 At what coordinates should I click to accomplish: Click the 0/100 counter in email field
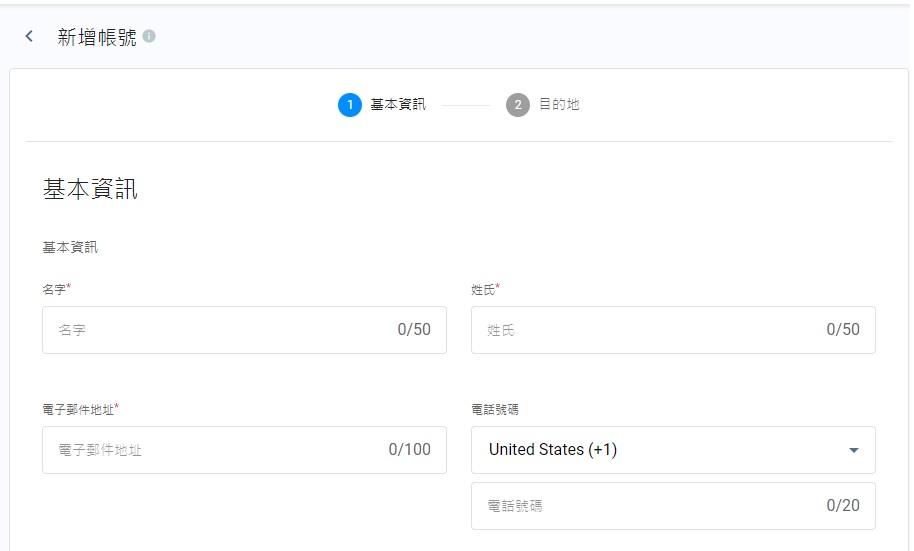[x=410, y=450]
